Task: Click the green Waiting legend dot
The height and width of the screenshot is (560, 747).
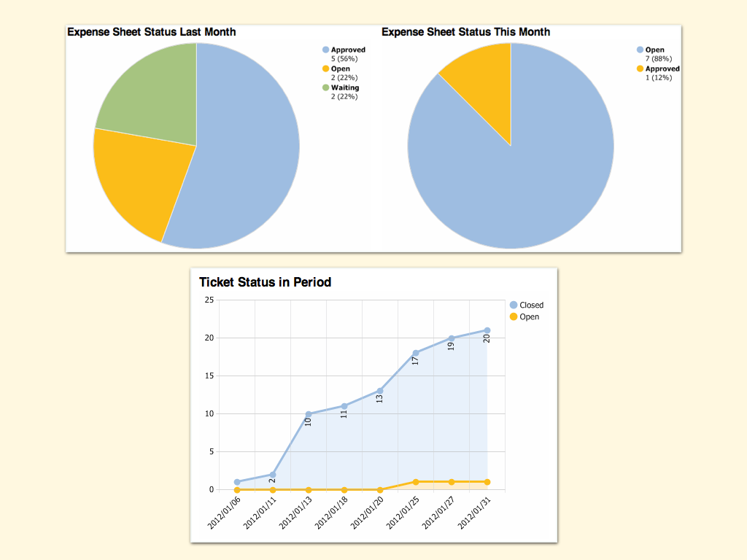Action: tap(326, 87)
